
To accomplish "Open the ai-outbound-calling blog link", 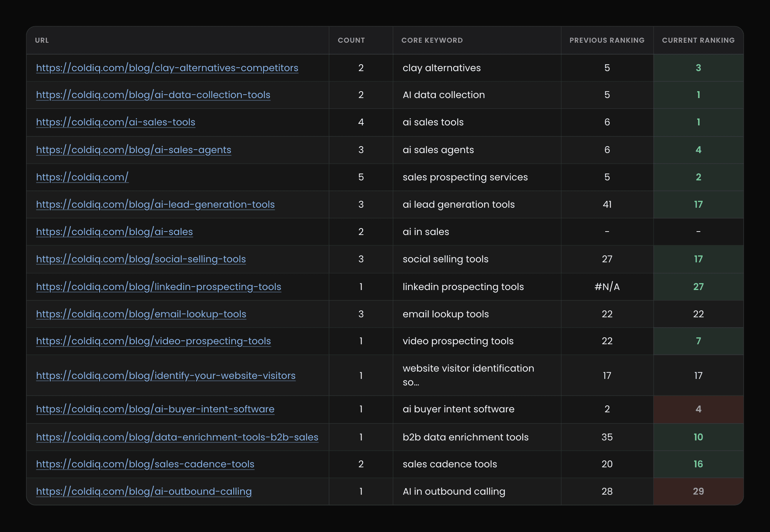I will [x=144, y=492].
